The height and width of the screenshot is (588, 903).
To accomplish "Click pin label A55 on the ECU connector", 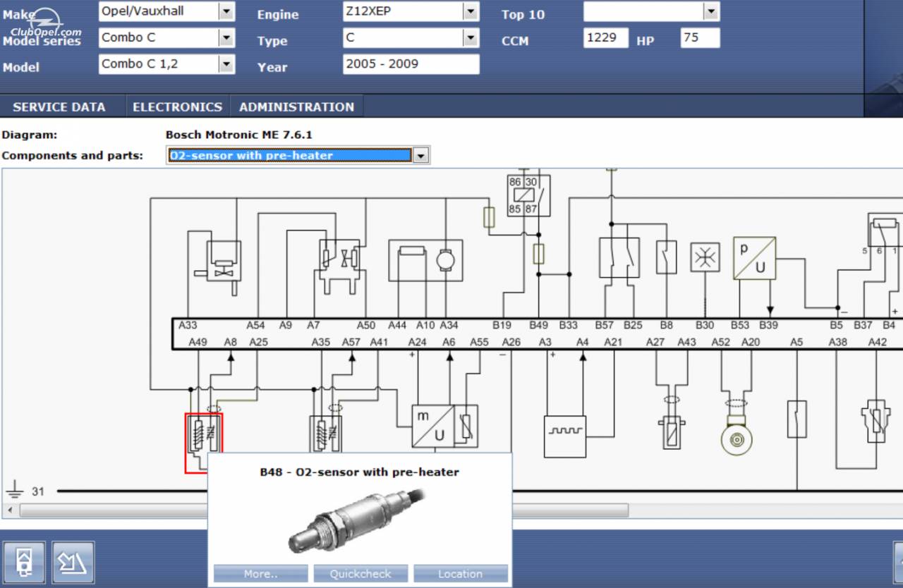I will click(x=479, y=342).
